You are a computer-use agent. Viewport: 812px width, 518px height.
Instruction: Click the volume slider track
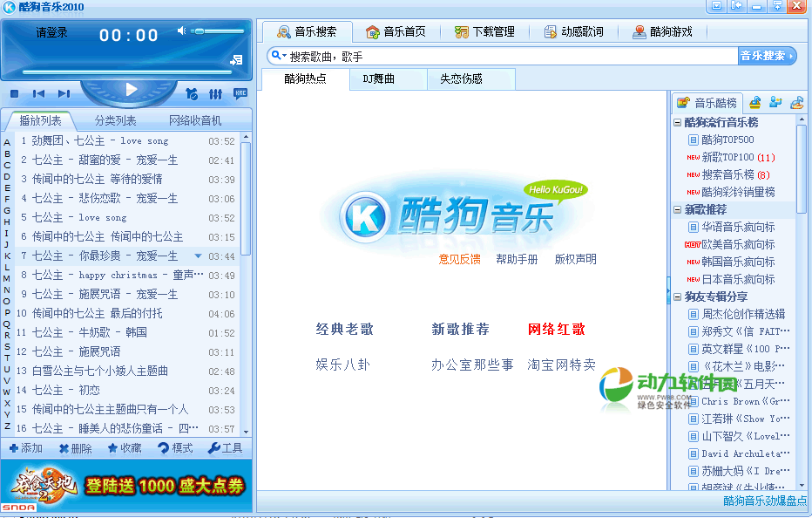(222, 31)
